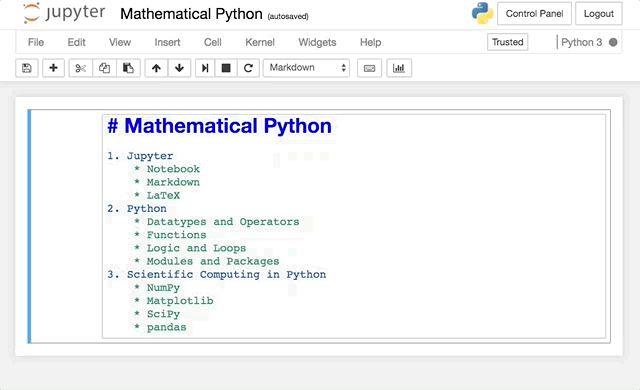Viewport: 640px width, 390px height.
Task: Copy selected cells icon
Action: coord(104,68)
